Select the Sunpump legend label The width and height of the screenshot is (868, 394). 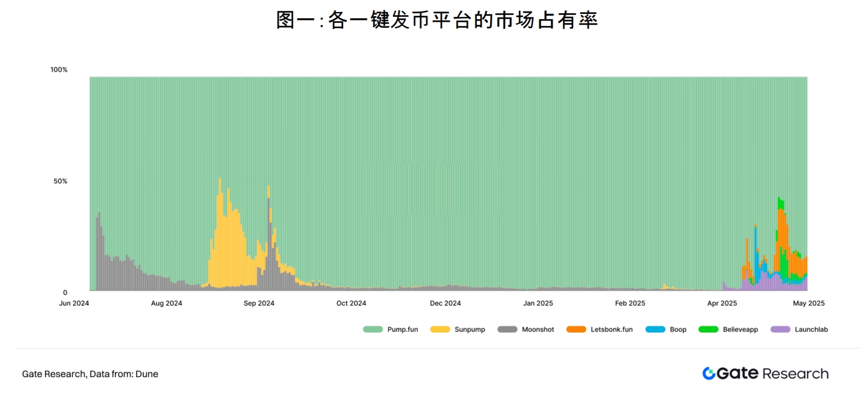click(x=470, y=330)
